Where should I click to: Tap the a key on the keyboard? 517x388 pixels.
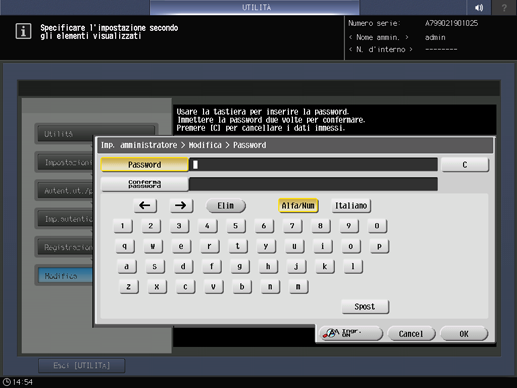pyautogui.click(x=127, y=266)
